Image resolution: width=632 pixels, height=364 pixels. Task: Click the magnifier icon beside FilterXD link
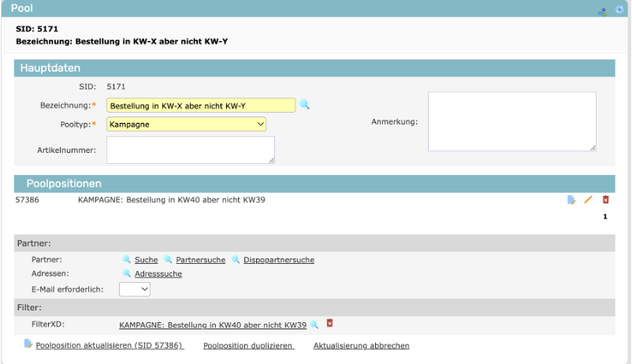[314, 324]
